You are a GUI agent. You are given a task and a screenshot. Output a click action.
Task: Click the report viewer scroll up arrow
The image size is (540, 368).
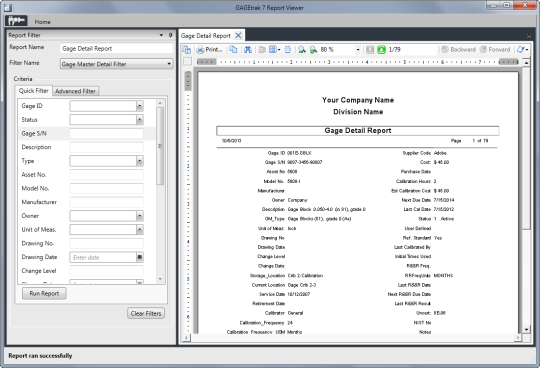point(526,63)
